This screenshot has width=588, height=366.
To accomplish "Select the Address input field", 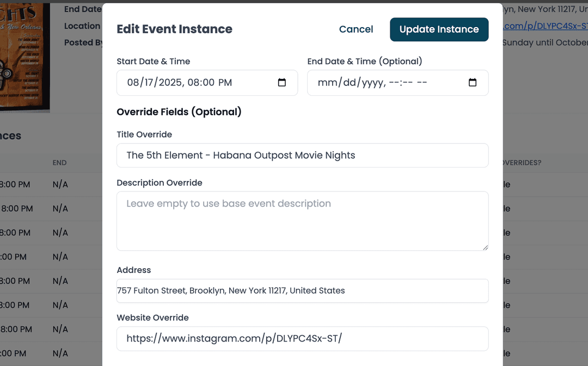I will 302,290.
